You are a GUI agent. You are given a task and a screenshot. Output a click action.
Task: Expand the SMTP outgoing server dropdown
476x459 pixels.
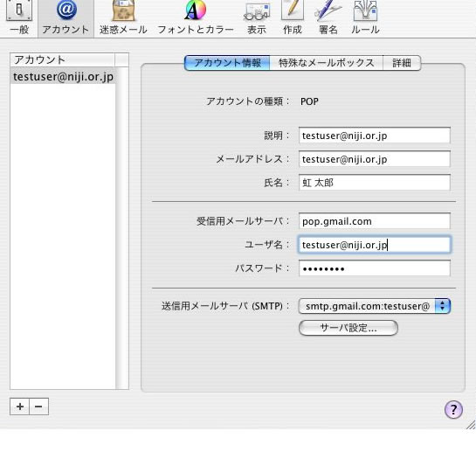coord(375,306)
